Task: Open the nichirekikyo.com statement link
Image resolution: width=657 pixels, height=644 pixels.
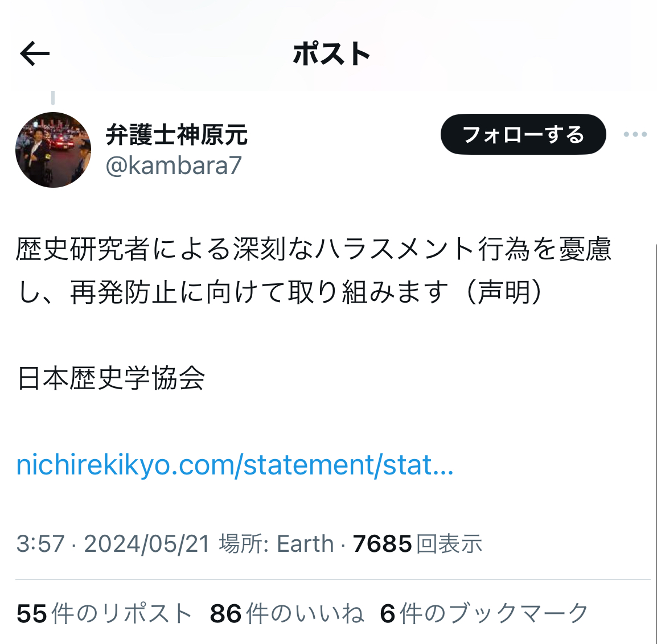Action: tap(235, 465)
